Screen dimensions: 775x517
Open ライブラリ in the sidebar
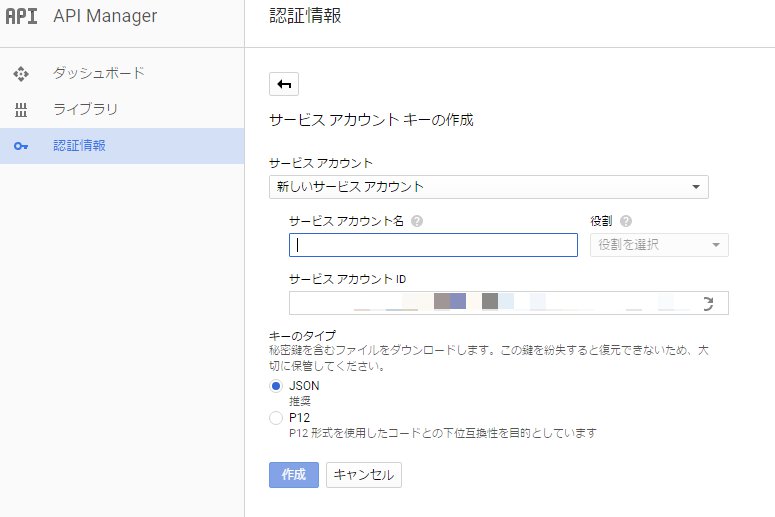(122, 110)
